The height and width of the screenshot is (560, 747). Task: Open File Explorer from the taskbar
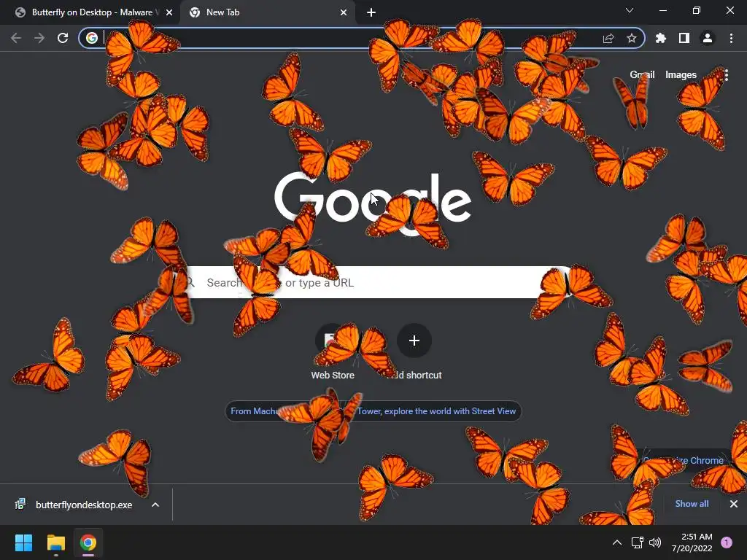pyautogui.click(x=55, y=542)
